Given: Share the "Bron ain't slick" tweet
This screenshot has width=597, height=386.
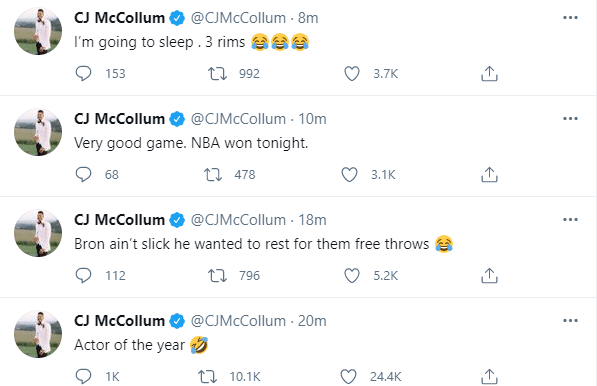Looking at the screenshot, I should 489,276.
